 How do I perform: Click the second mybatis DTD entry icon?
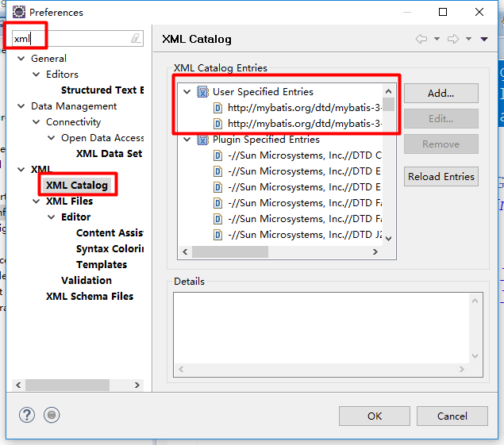[x=217, y=124]
